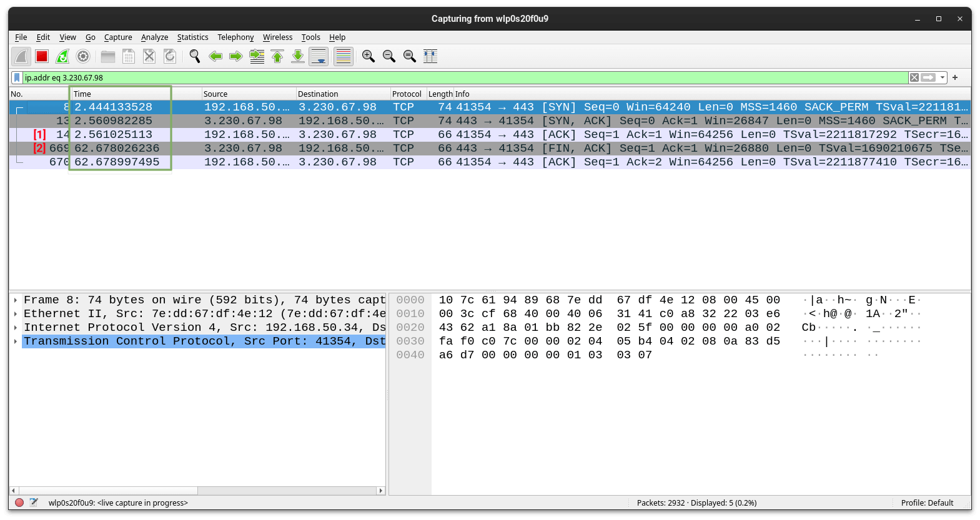The width and height of the screenshot is (980, 520).
Task: Open the Wireless menu
Action: pos(277,37)
